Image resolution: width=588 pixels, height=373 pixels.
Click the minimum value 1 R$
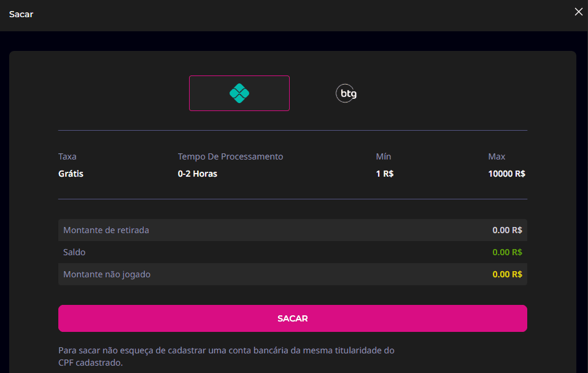385,174
